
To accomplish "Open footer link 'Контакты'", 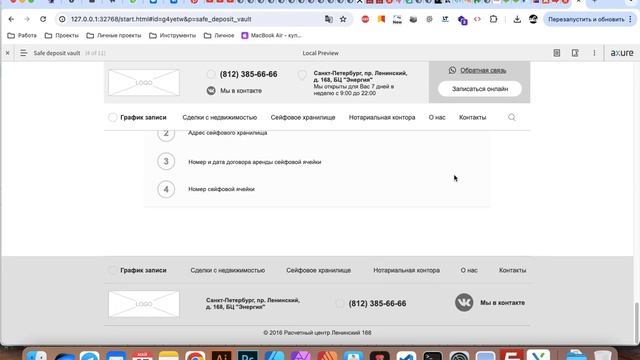I will (x=512, y=270).
